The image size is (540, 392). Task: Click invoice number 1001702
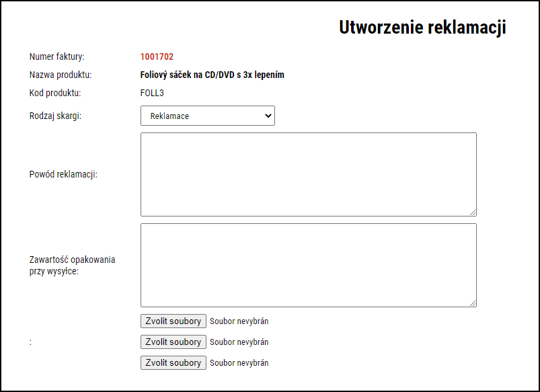[157, 56]
